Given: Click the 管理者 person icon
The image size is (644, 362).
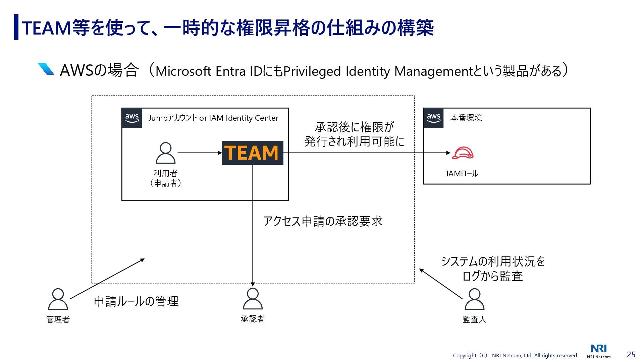Looking at the screenshot, I should pos(58,299).
